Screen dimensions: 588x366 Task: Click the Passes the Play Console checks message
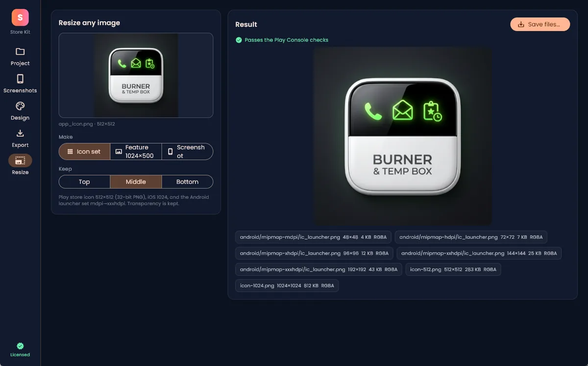(x=286, y=40)
